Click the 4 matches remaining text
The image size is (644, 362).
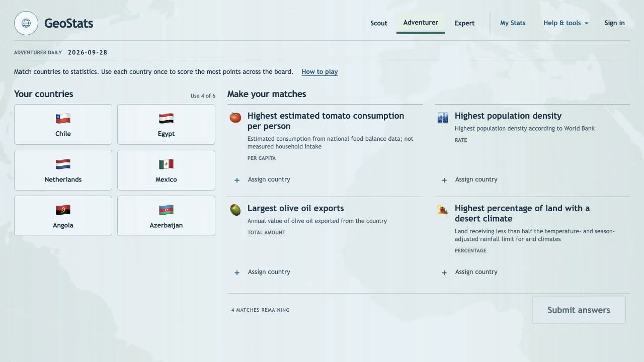[260, 310]
